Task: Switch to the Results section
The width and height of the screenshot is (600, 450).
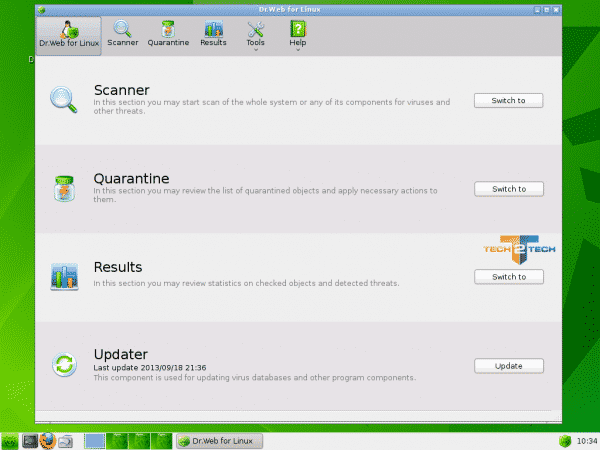Action: (509, 277)
